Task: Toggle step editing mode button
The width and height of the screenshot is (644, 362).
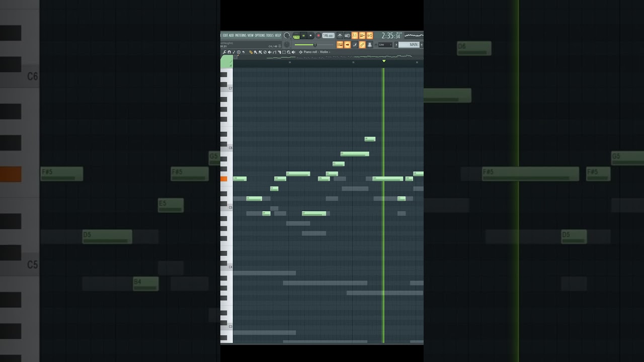Action: [x=355, y=45]
